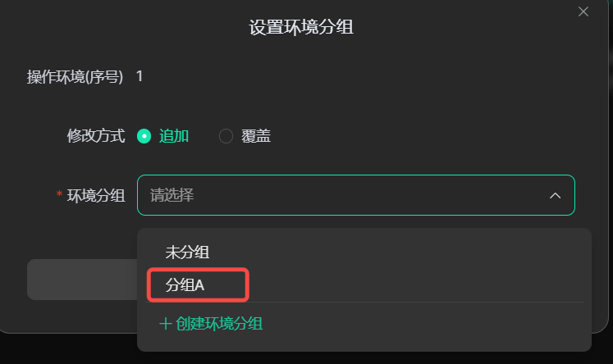Select the 覆盖 radio button
Viewport: 613px width, 364px height.
pos(226,136)
